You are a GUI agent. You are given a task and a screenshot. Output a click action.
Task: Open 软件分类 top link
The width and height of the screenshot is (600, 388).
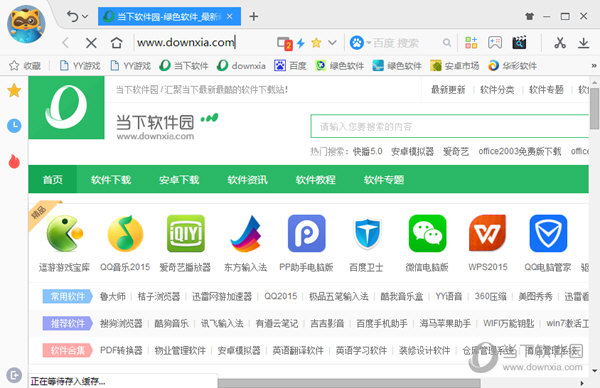tap(497, 90)
